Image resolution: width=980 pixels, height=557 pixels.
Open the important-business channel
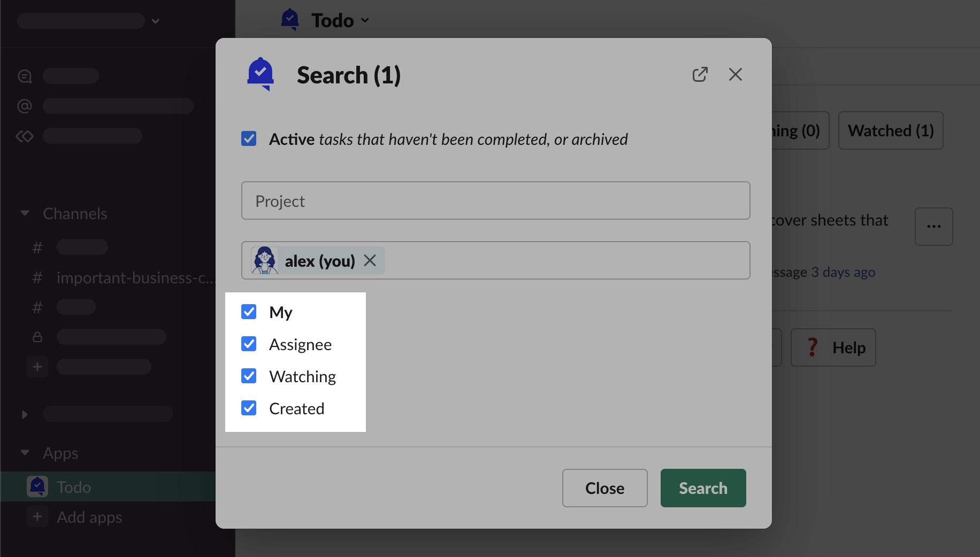pyautogui.click(x=134, y=278)
